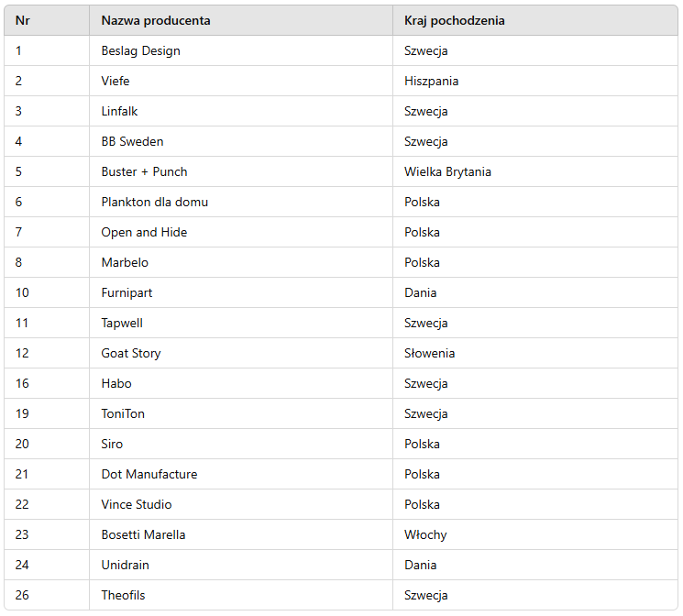
Task: Click the 'Buster + Punch' cell
Action: 144,171
